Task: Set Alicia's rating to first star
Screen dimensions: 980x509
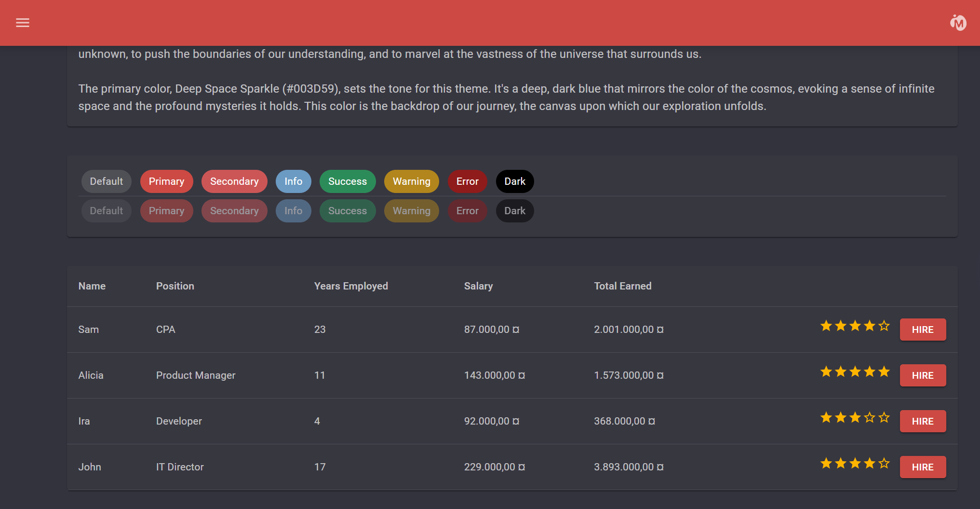Action: 826,372
